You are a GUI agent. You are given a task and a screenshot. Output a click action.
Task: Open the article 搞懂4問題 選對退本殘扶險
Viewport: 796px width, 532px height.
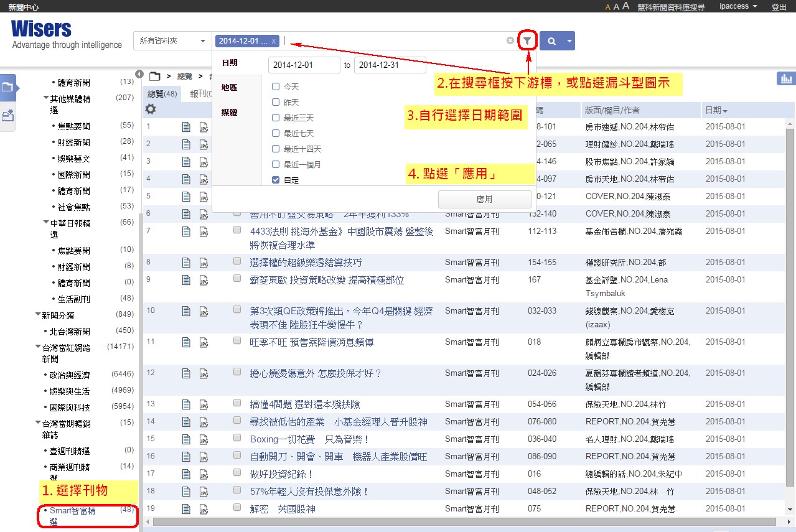[305, 404]
